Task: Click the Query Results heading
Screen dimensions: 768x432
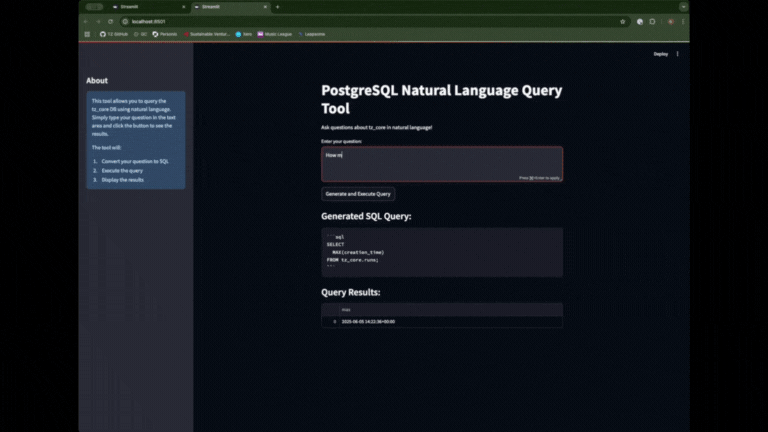Action: click(x=351, y=292)
